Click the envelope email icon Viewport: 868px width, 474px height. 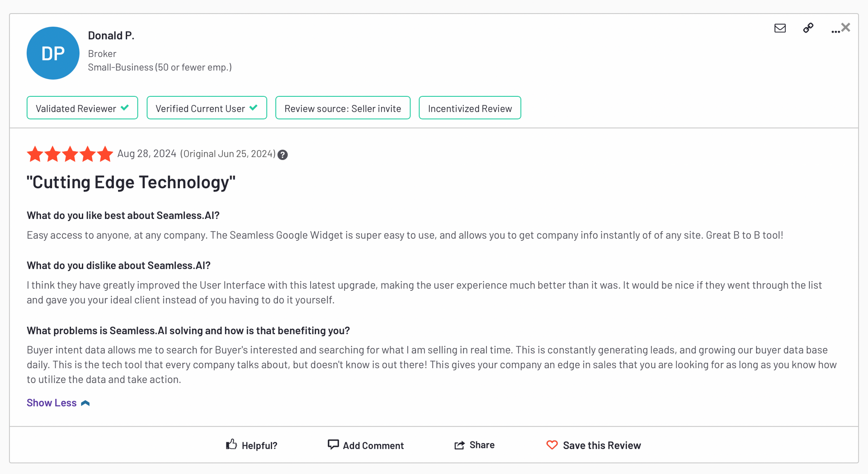(780, 28)
